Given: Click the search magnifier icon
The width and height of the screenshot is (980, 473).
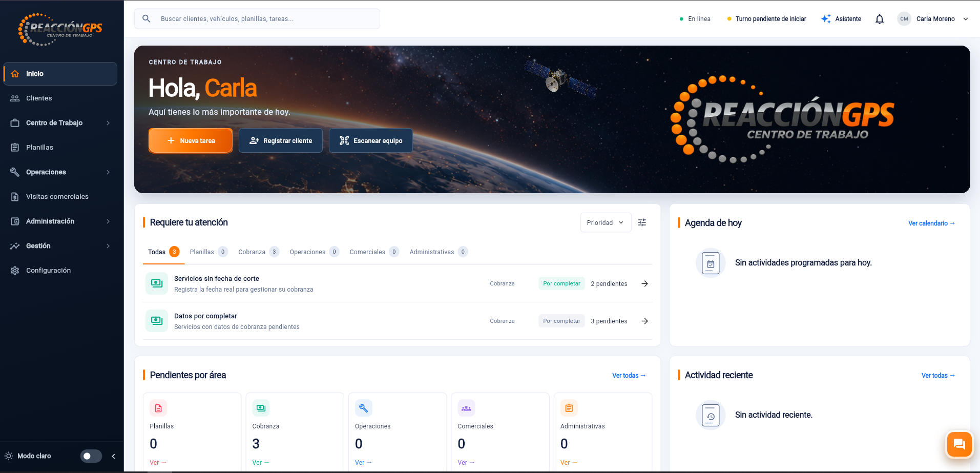Looking at the screenshot, I should 147,18.
